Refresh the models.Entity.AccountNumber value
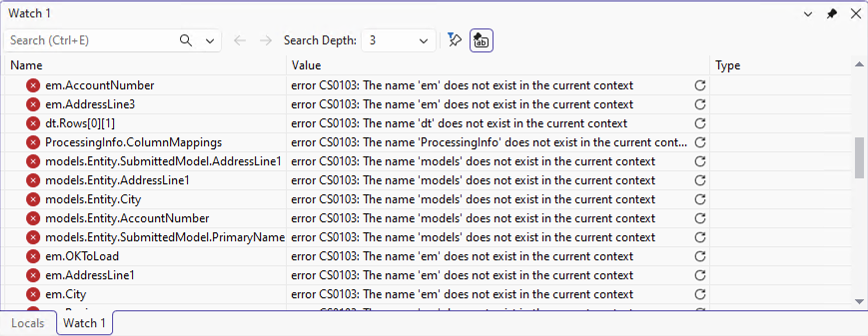 700,218
